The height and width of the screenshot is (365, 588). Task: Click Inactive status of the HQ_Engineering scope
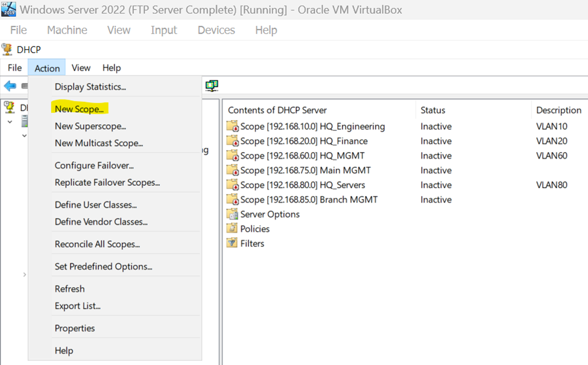click(436, 127)
